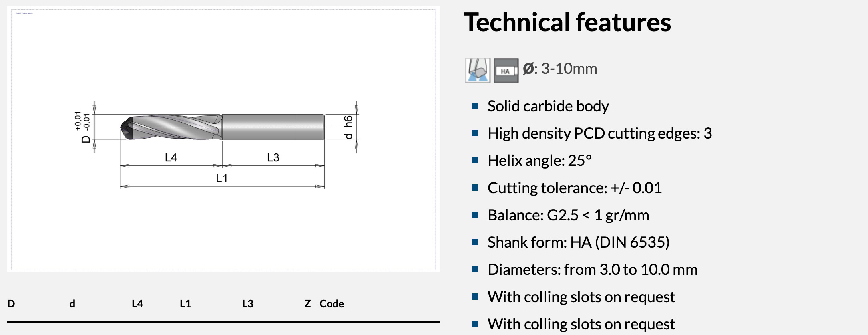Click the L1 table column header
Image resolution: width=868 pixels, height=335 pixels.
coord(185,304)
